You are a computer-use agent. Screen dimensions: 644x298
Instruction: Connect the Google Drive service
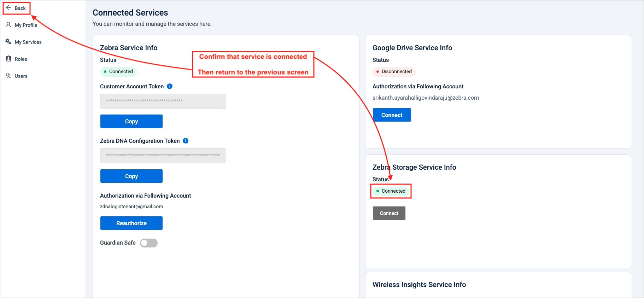coord(392,115)
